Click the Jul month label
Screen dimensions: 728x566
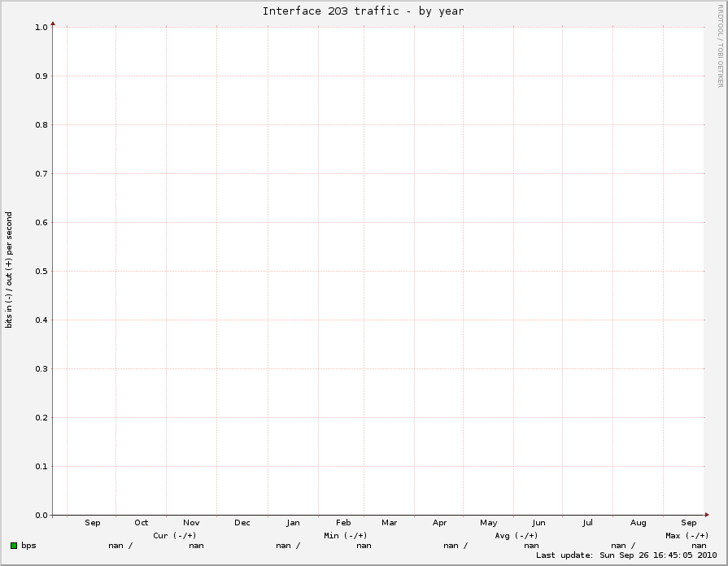[587, 523]
